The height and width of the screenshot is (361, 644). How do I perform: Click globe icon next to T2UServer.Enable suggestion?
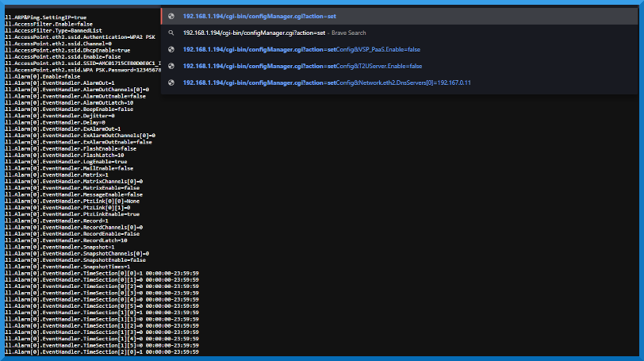[171, 66]
